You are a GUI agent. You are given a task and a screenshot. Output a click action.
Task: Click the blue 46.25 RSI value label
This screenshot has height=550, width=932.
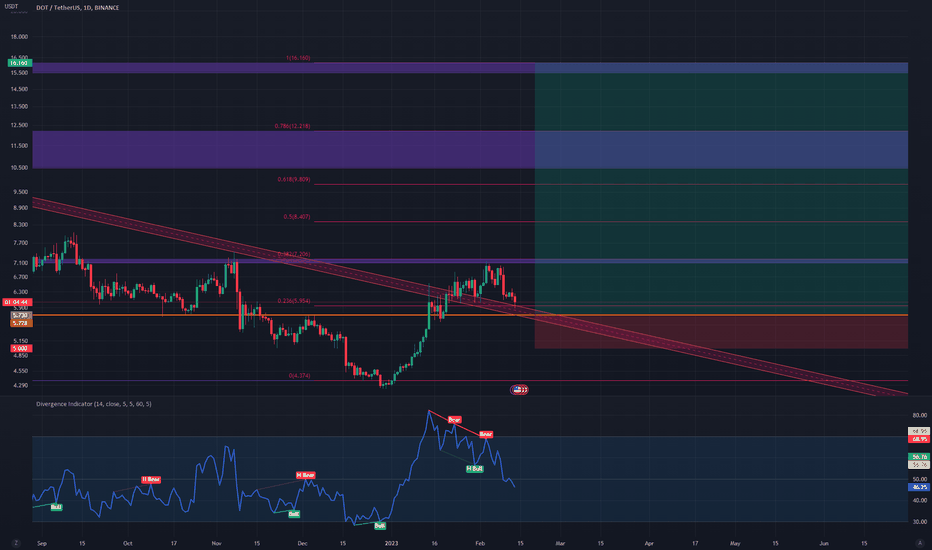pos(920,487)
